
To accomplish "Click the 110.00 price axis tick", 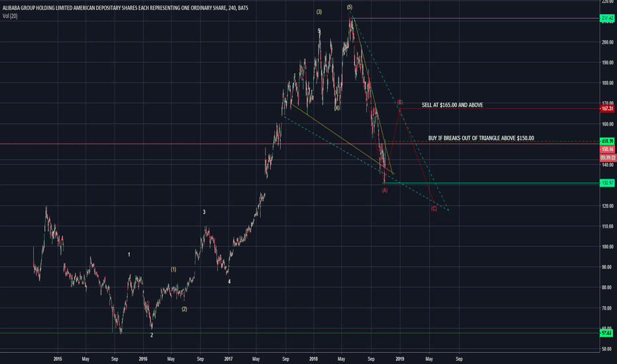I will 607,226.
